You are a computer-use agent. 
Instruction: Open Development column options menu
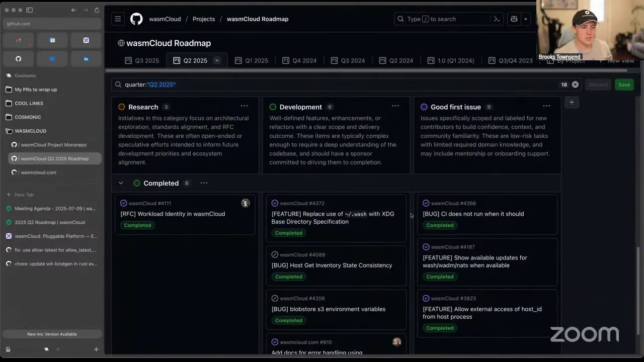[x=395, y=106]
